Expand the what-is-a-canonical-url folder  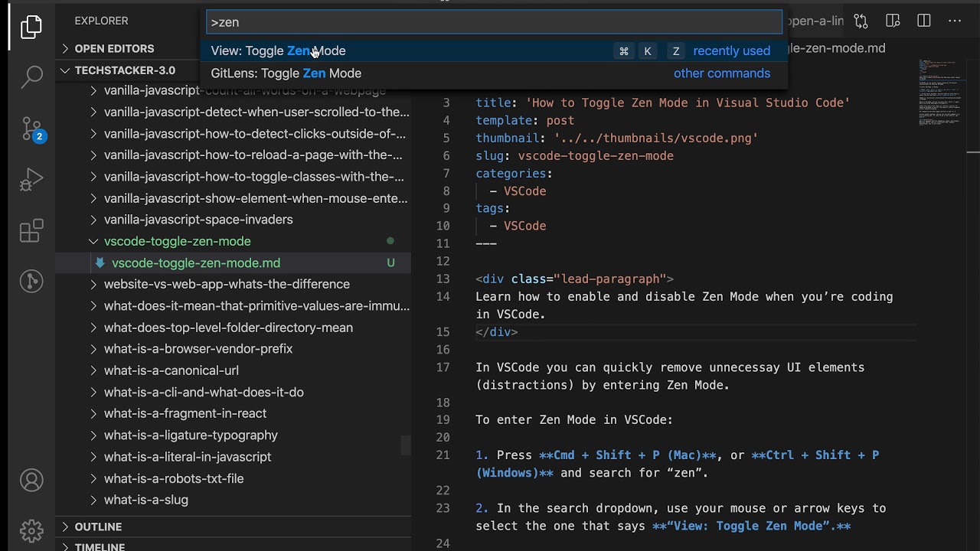click(x=93, y=370)
